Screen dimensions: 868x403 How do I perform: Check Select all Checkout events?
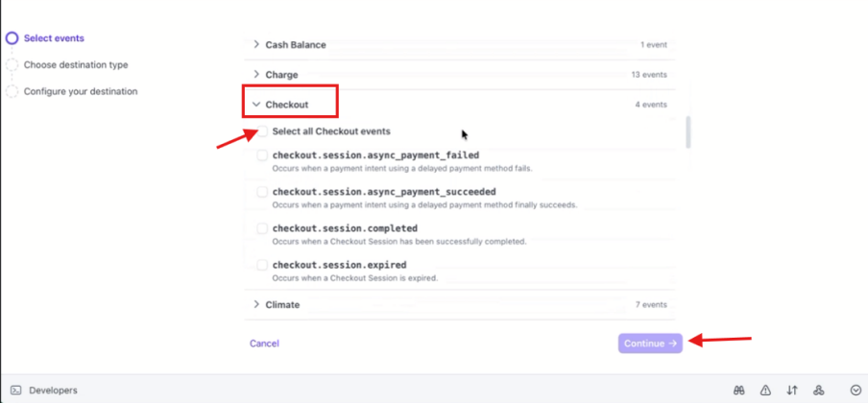point(262,131)
